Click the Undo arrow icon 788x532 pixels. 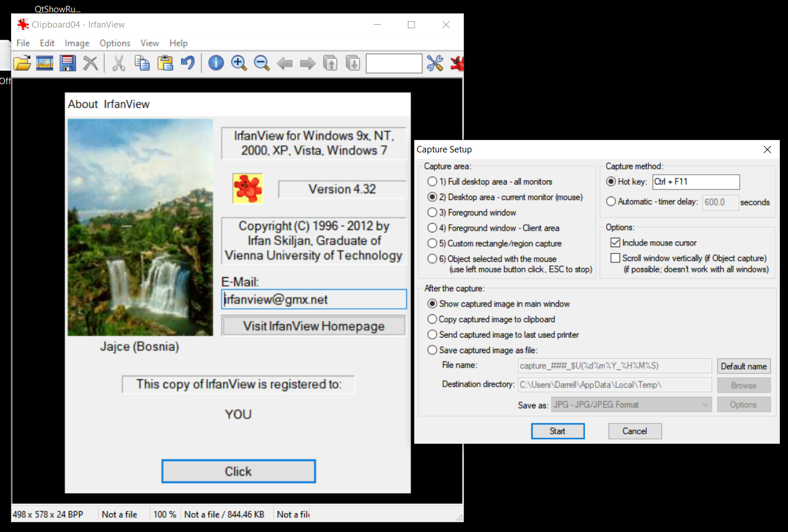click(x=187, y=63)
